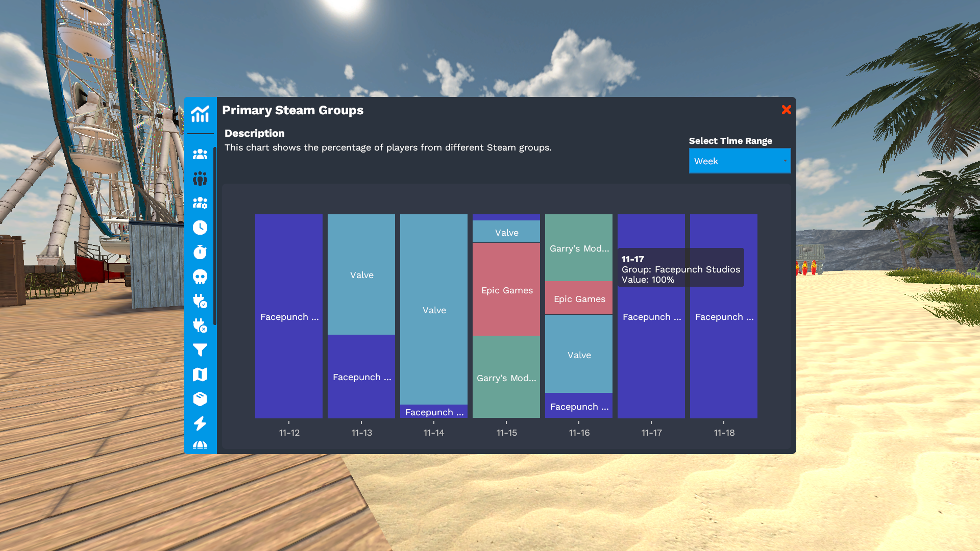Close the Primary Steam Groups panel
Viewport: 980px width, 551px height.
click(x=787, y=110)
